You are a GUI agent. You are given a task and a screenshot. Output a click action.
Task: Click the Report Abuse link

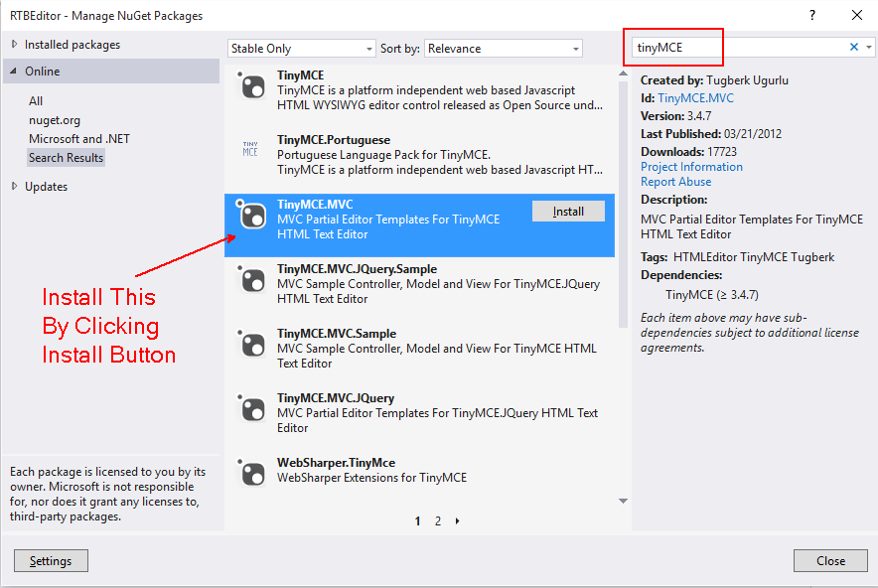tap(675, 182)
